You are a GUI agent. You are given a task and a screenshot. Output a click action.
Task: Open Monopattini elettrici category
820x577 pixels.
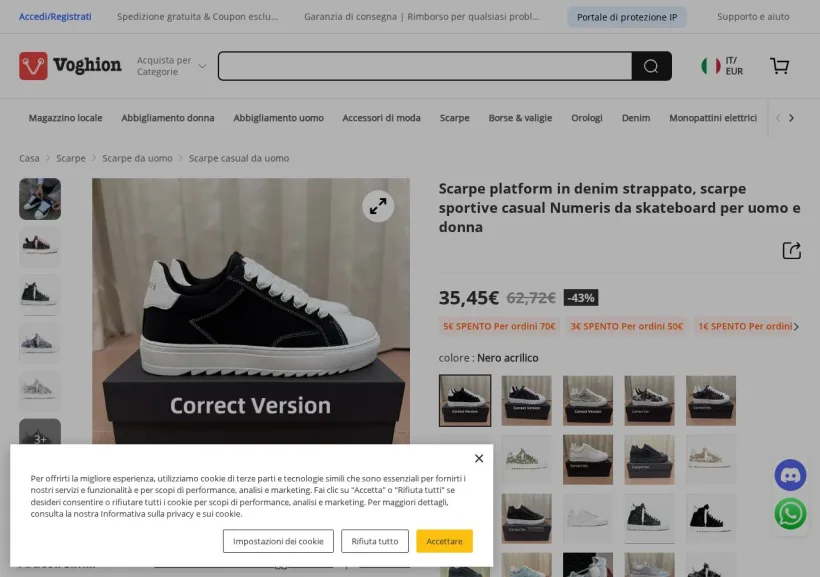tap(713, 118)
